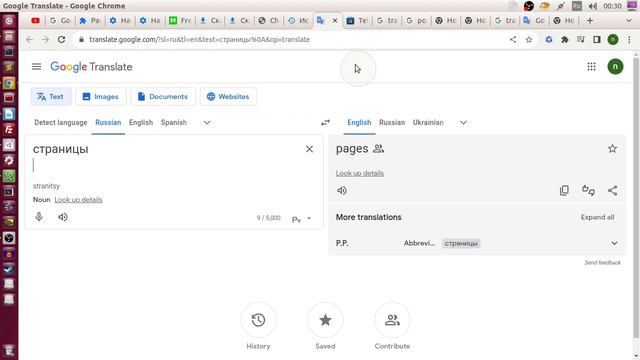Select English as source language
The image size is (640, 360).
(141, 122)
